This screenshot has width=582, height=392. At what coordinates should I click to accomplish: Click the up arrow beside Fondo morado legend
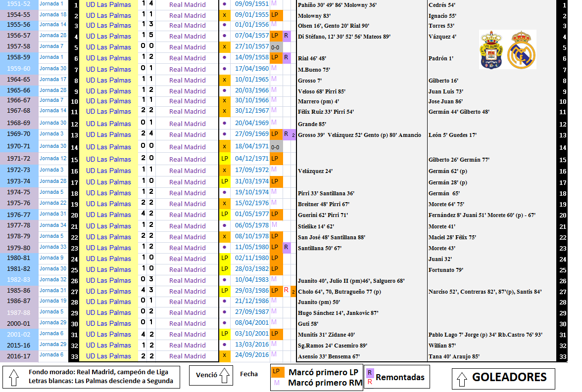[x=13, y=377]
